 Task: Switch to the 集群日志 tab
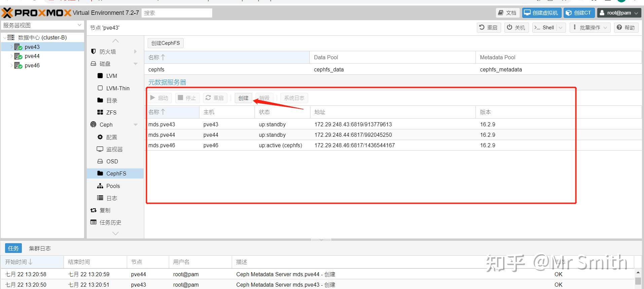(x=40, y=248)
